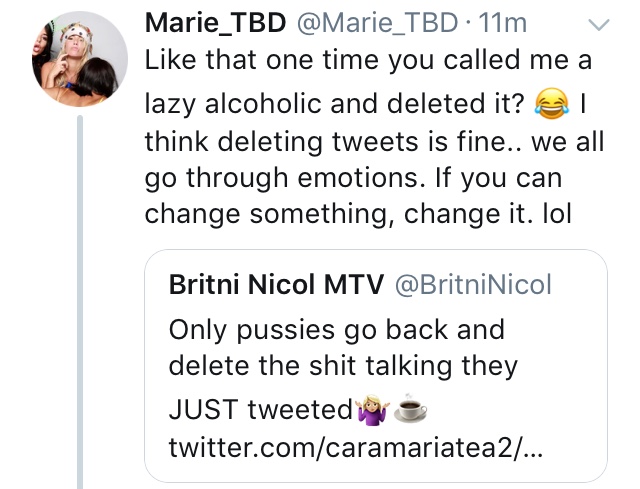Viewport: 640px width, 489px height.
Task: Click the coffee cup emoji
Action: [x=410, y=408]
